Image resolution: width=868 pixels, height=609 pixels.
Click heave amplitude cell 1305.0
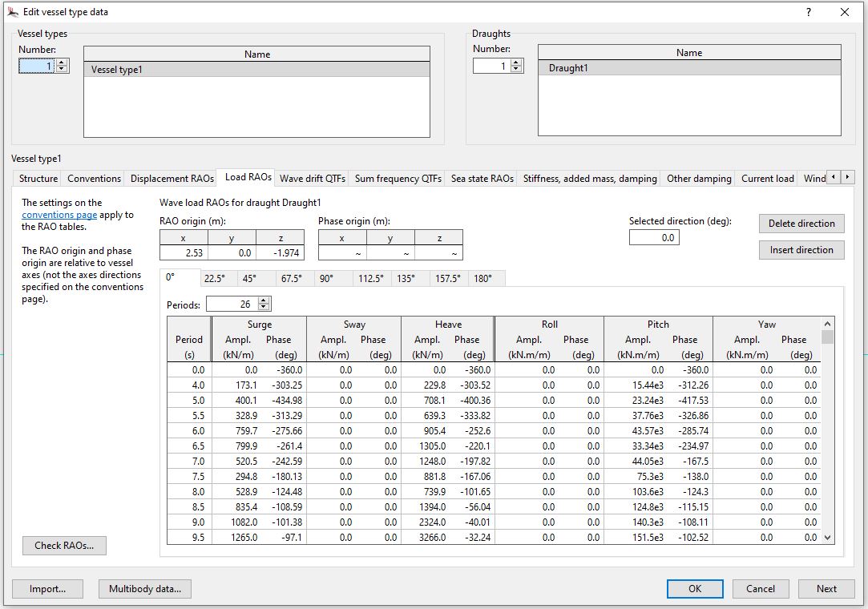[425, 446]
